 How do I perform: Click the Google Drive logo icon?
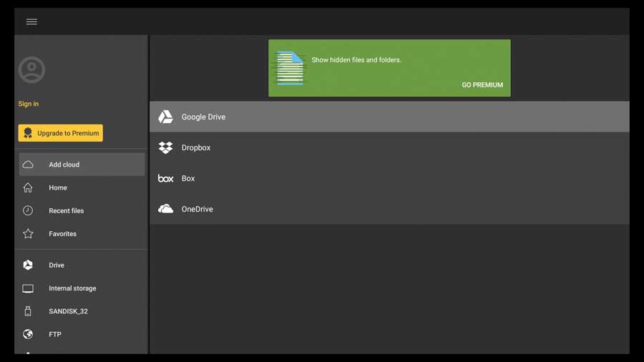[165, 117]
